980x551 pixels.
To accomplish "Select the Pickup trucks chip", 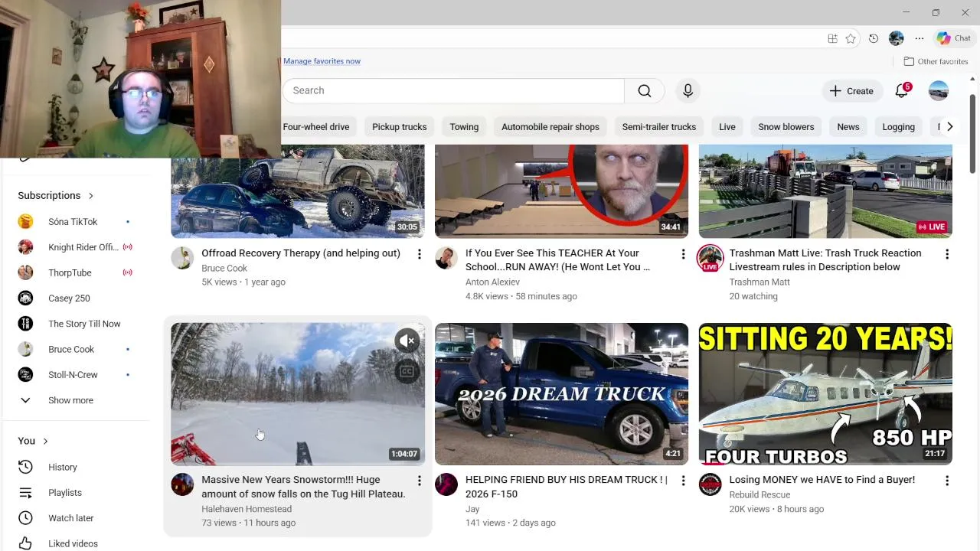I will [x=399, y=127].
